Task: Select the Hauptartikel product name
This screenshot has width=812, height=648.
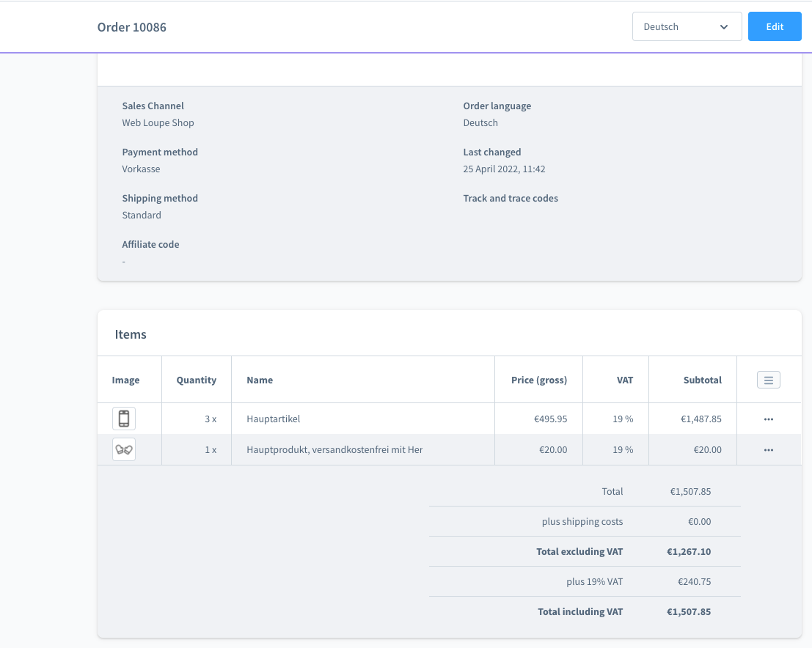Action: [x=274, y=419]
